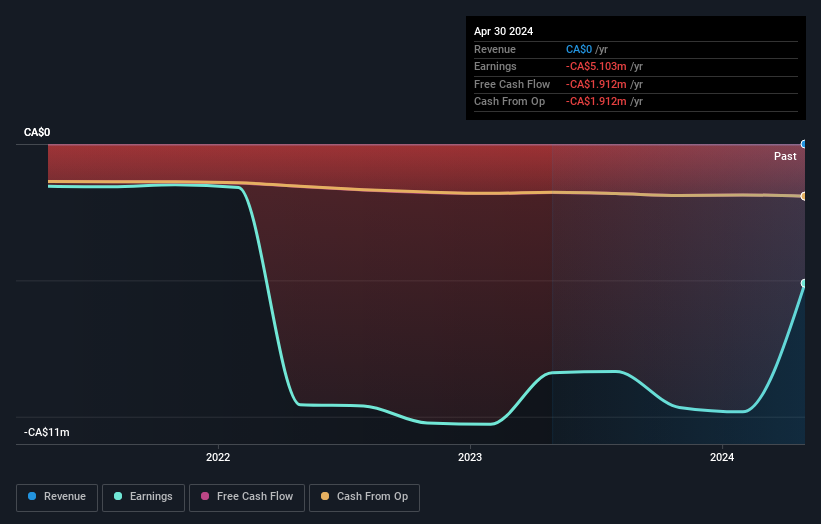The image size is (821, 524).
Task: Toggle the Revenue series legend button
Action: point(57,497)
